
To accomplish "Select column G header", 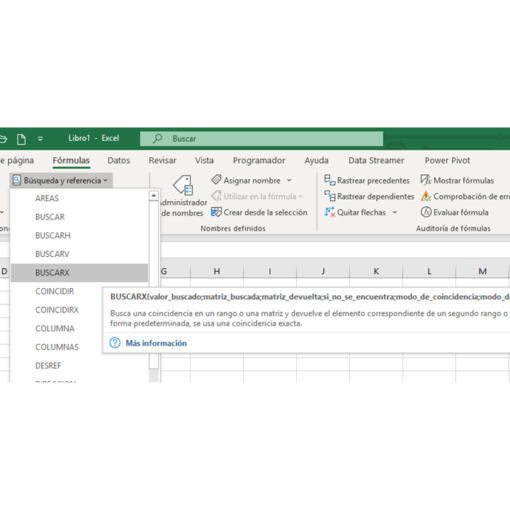I will click(x=175, y=271).
